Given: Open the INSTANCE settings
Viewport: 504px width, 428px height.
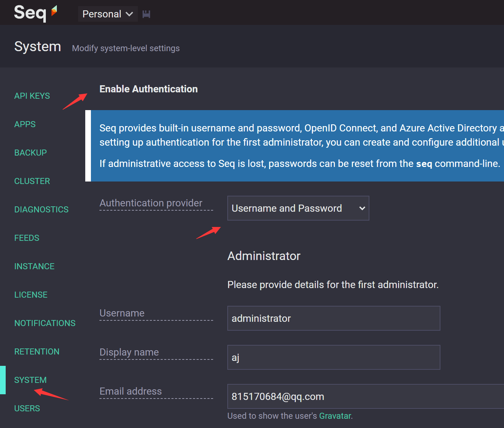Looking at the screenshot, I should tap(34, 266).
